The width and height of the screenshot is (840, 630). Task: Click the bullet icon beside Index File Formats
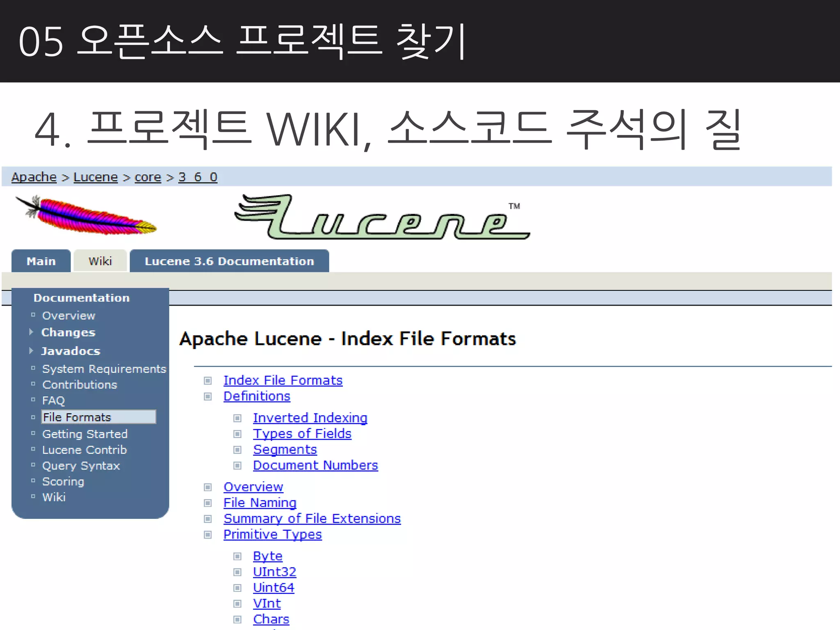[x=208, y=381]
